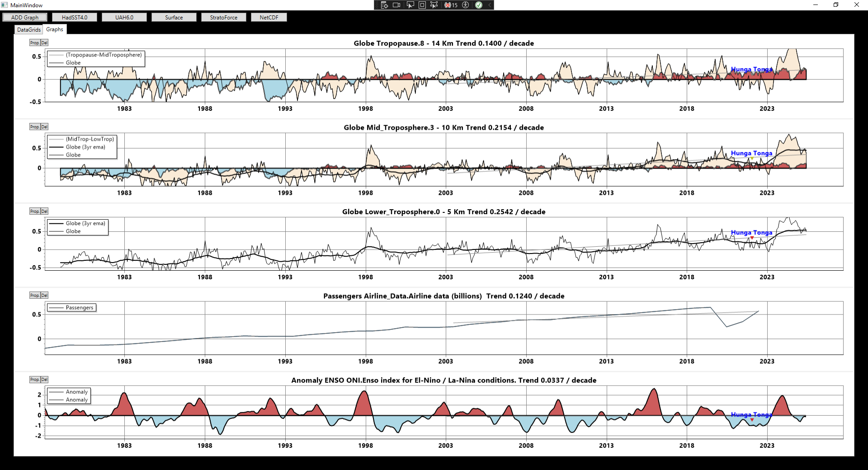868x470 pixels.
Task: Open binding failures indicator showing 15
Action: tap(451, 5)
